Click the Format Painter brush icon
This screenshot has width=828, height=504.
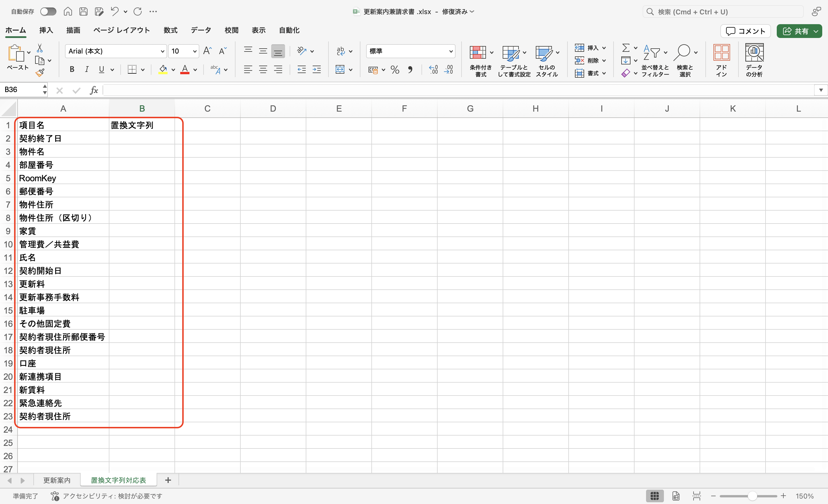tap(40, 72)
